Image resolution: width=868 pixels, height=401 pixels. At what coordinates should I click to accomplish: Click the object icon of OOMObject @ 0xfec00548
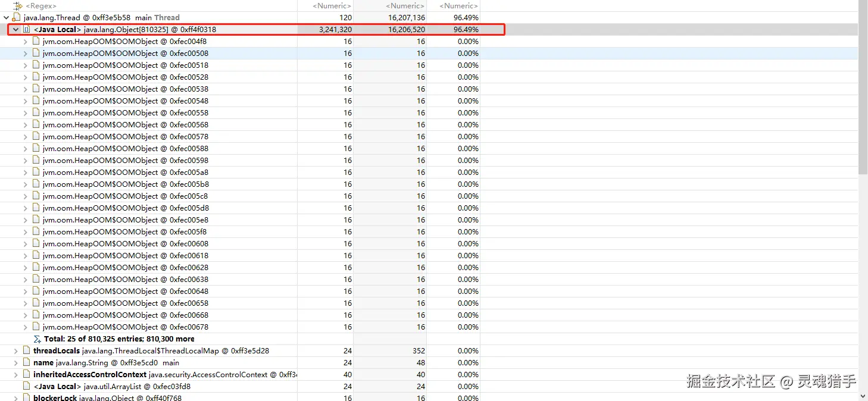point(36,101)
